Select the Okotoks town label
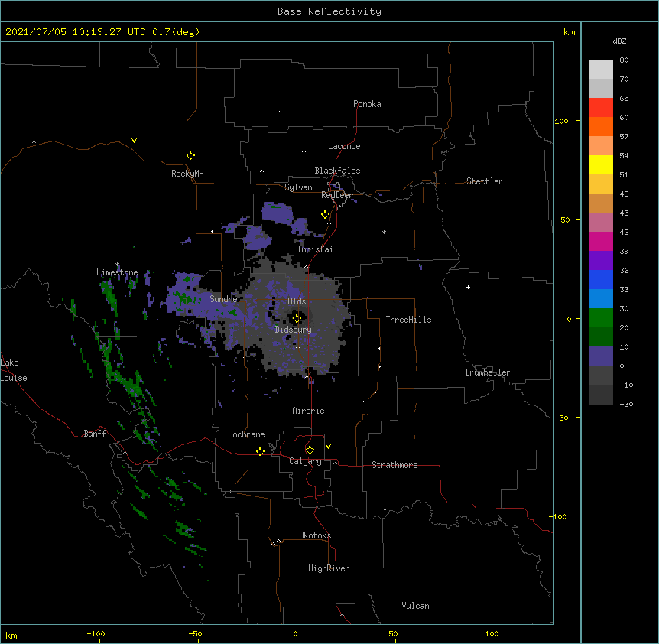Screen dimensions: 659x644 click(315, 535)
